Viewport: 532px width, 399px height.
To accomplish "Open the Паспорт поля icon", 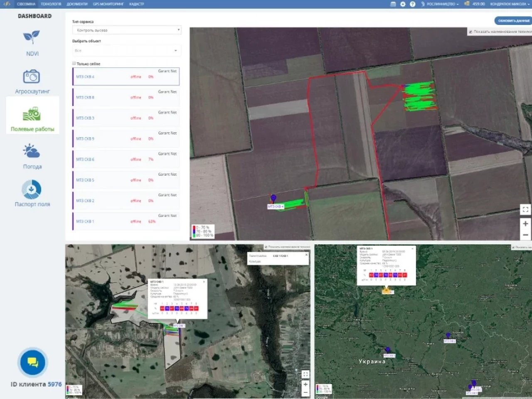I will 32,190.
